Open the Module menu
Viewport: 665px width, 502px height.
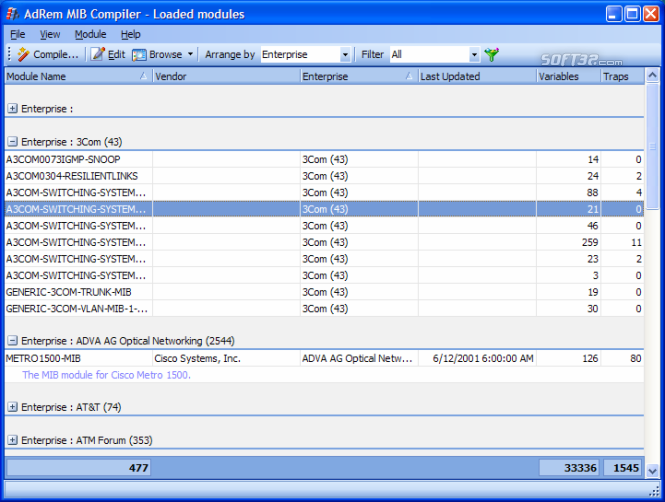click(x=90, y=34)
